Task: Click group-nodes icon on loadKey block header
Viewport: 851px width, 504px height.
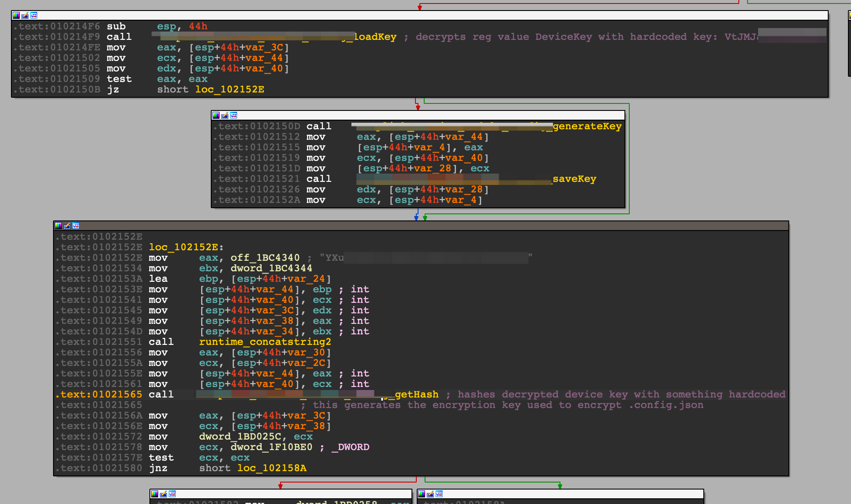Action: coord(34,15)
